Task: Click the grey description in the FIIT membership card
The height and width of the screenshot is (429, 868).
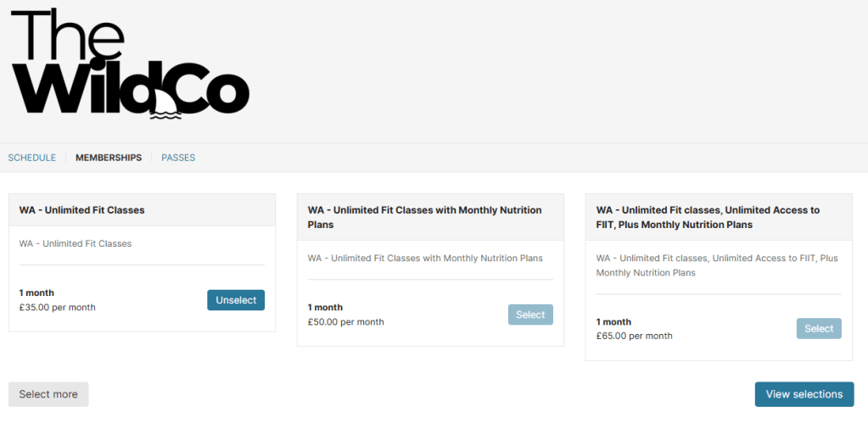Action: click(716, 265)
